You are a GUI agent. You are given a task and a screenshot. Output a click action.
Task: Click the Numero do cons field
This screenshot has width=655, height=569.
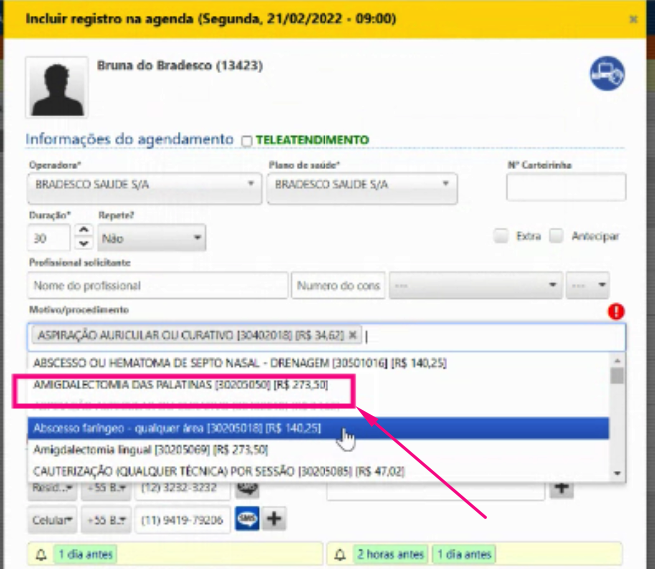(x=338, y=285)
